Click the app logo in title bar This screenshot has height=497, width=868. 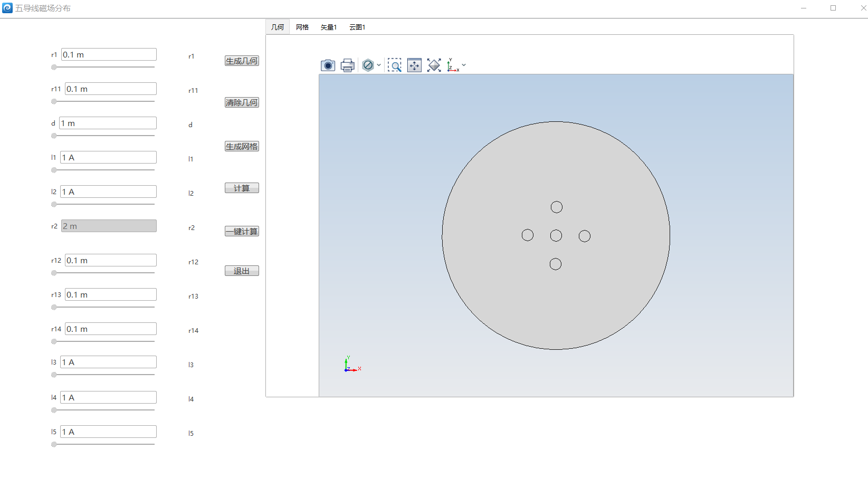coord(7,8)
